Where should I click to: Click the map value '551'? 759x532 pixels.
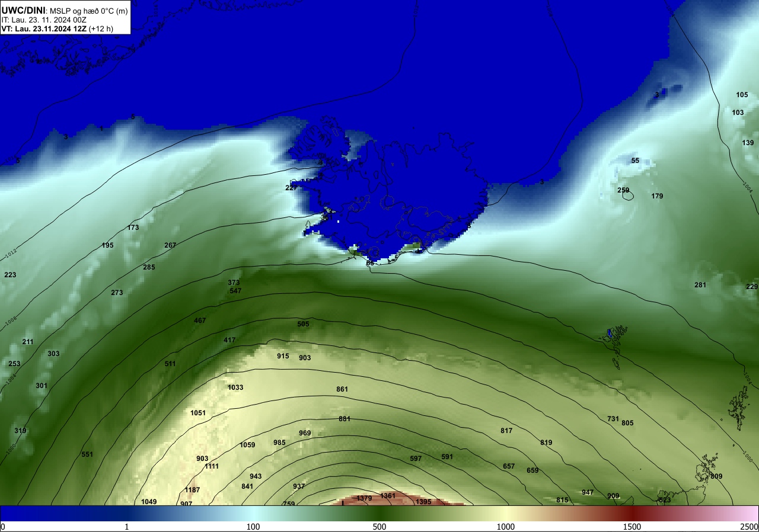[x=87, y=454]
